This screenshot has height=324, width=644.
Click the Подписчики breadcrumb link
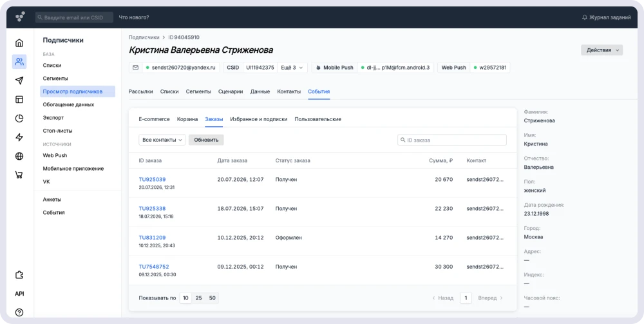(144, 37)
